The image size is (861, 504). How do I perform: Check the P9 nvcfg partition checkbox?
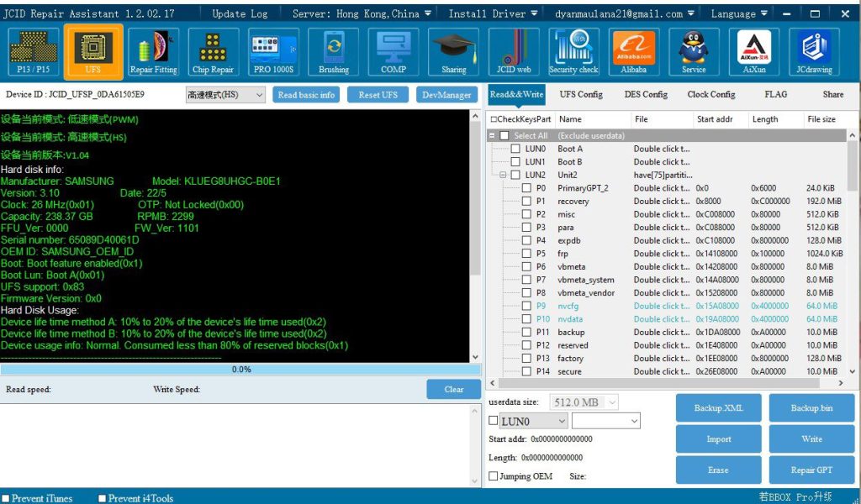[526, 306]
